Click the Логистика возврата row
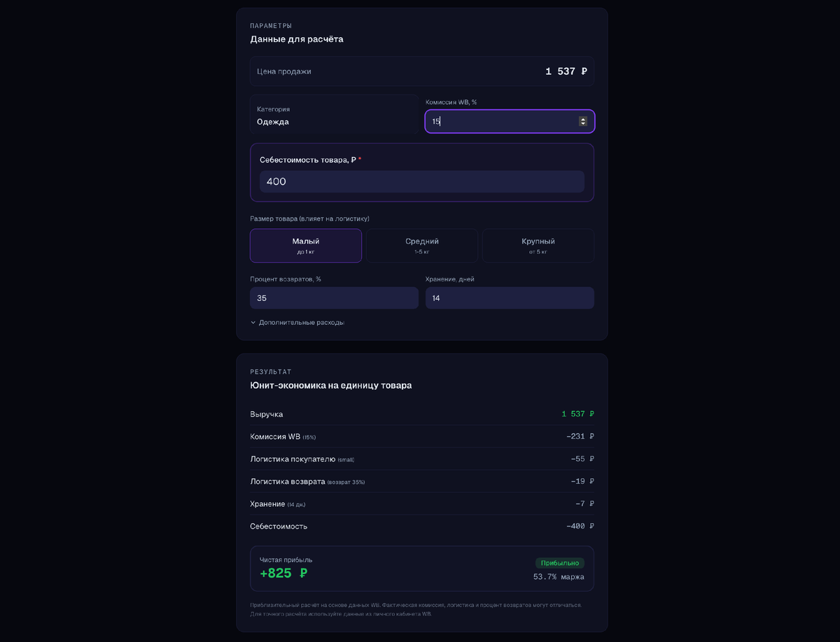The height and width of the screenshot is (642, 840). point(422,481)
